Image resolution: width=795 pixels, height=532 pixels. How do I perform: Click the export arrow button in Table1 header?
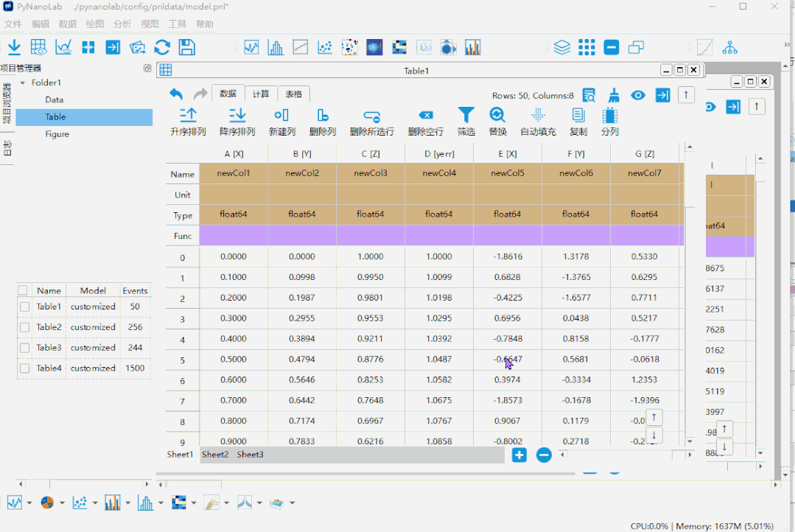coord(662,95)
